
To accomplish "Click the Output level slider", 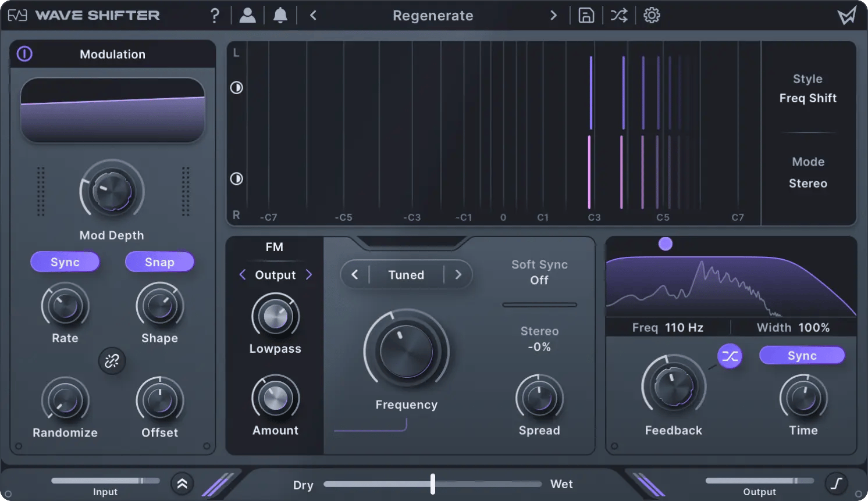I will tap(759, 481).
